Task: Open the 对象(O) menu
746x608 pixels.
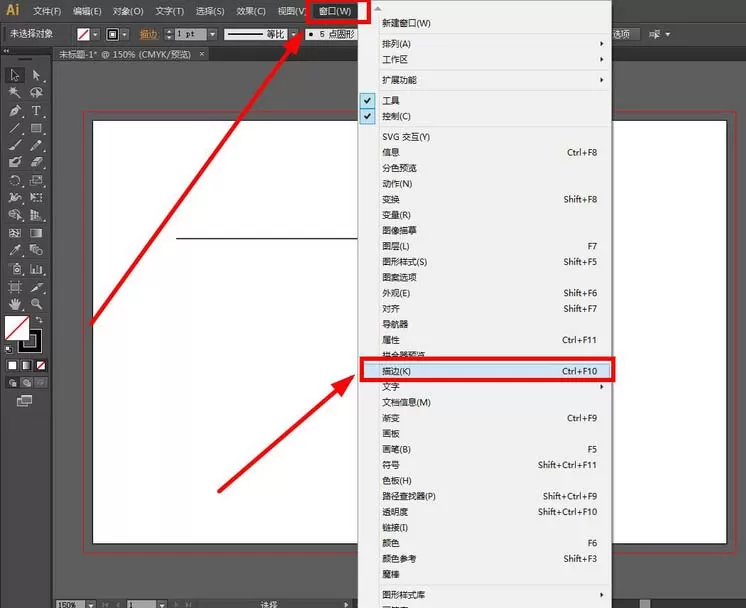Action: (128, 11)
